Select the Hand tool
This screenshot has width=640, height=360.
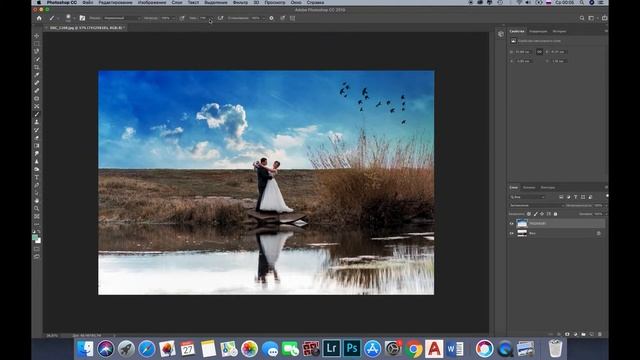(x=37, y=201)
